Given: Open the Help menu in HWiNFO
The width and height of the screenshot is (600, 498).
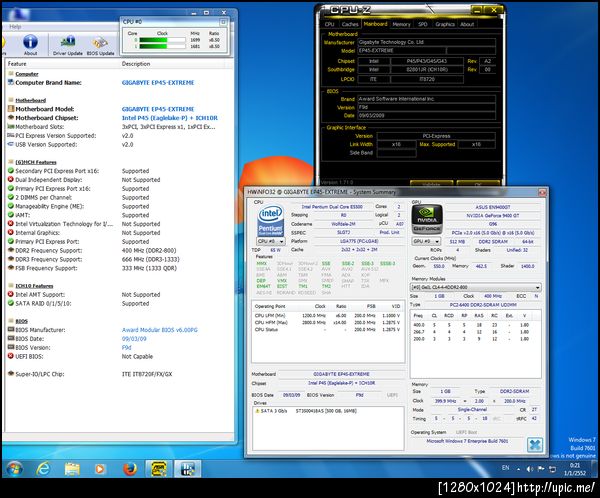Looking at the screenshot, I should (x=14, y=26).
